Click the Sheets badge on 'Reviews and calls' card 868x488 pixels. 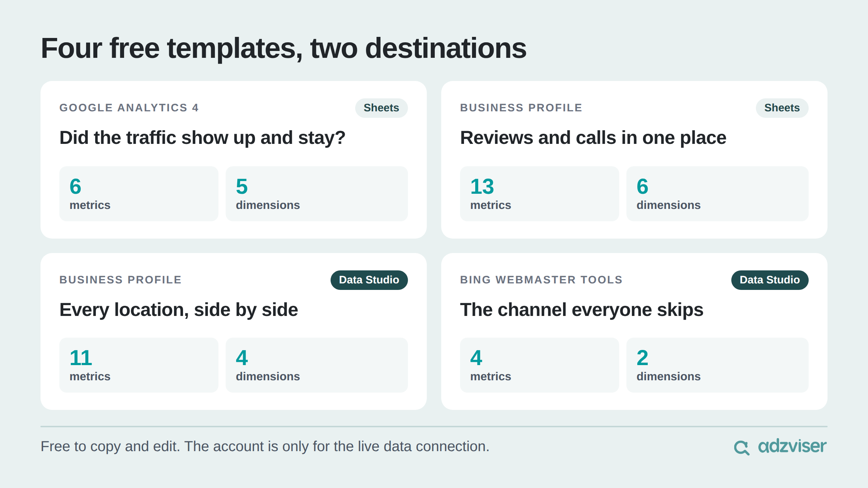coord(782,108)
